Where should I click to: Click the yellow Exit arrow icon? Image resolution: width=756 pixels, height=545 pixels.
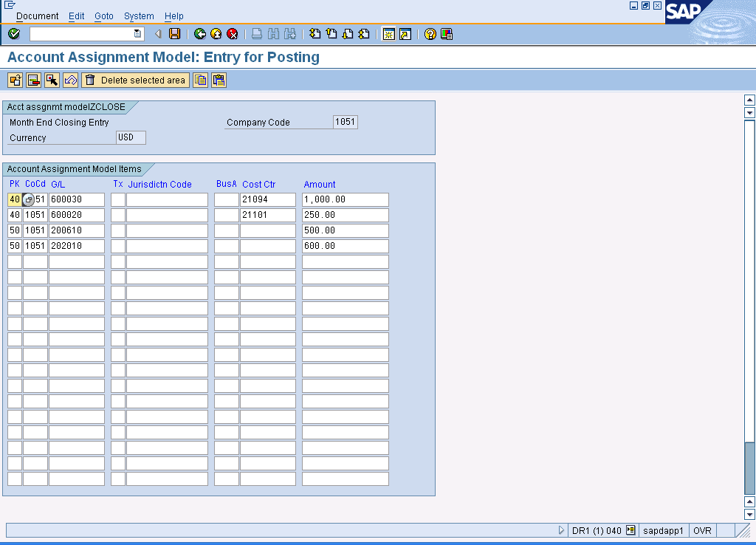216,34
